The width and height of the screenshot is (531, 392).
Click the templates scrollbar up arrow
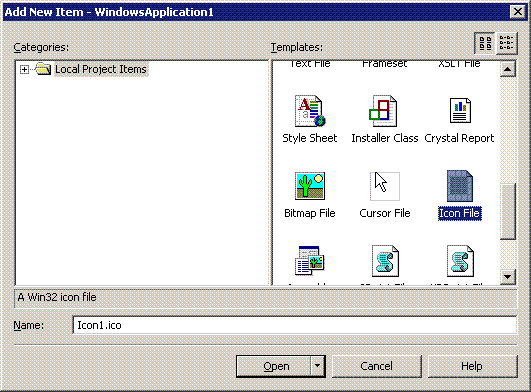click(x=507, y=69)
